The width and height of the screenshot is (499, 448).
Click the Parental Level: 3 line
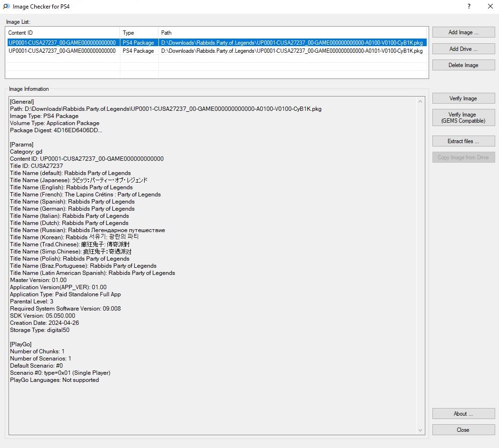click(31, 302)
